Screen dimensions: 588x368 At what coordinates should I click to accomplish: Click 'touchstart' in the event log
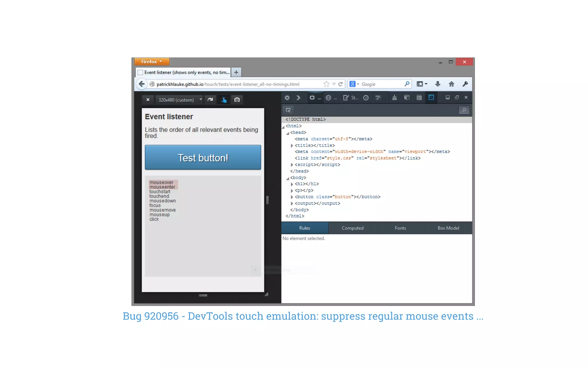[160, 191]
